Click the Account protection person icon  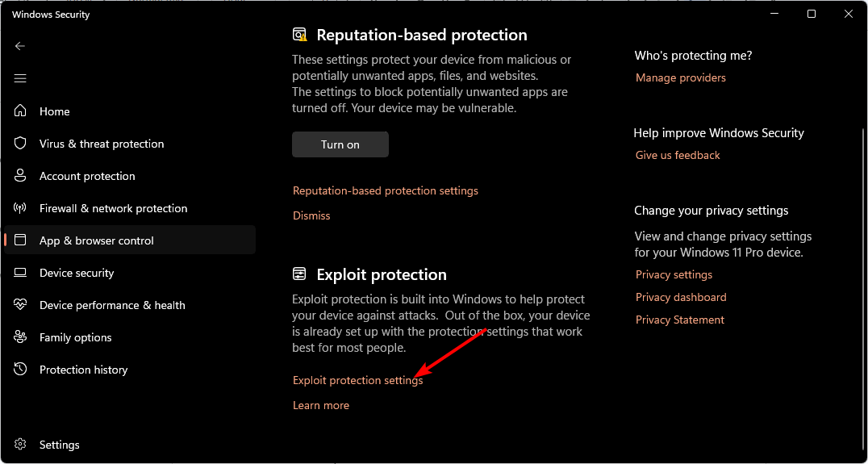(21, 176)
